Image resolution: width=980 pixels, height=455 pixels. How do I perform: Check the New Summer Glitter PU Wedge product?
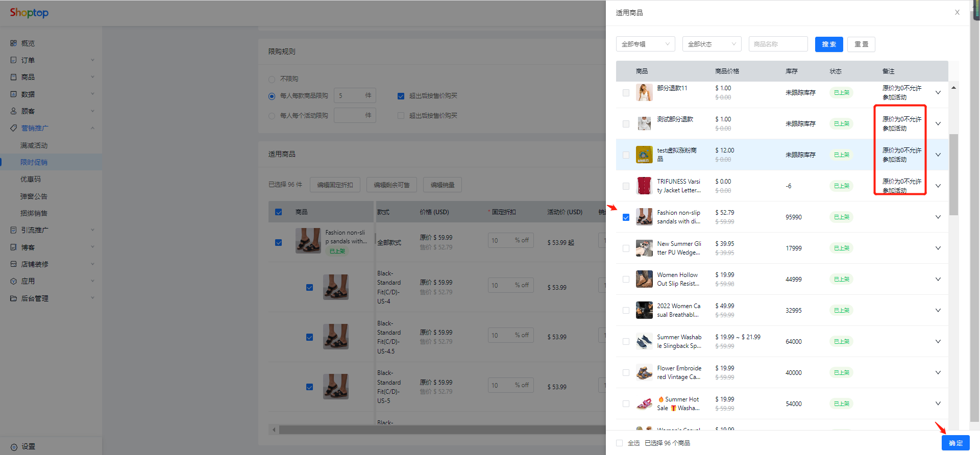626,248
